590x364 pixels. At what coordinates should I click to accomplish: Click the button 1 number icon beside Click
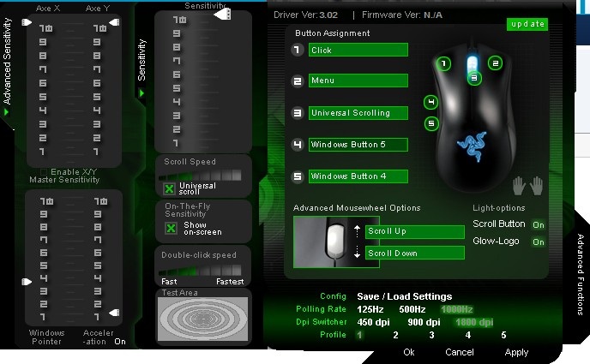coord(298,50)
